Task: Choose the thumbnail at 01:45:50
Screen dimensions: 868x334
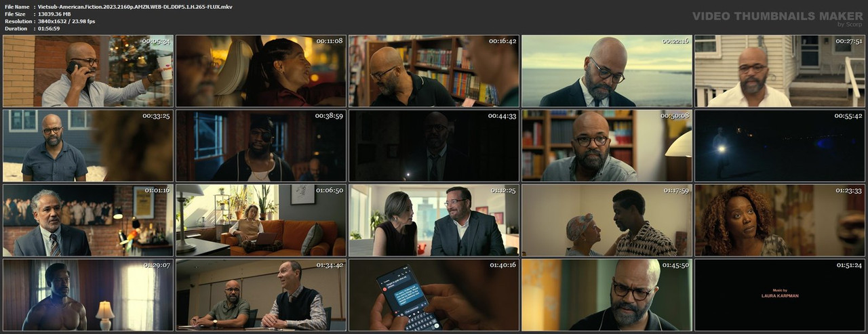Action: [607, 295]
